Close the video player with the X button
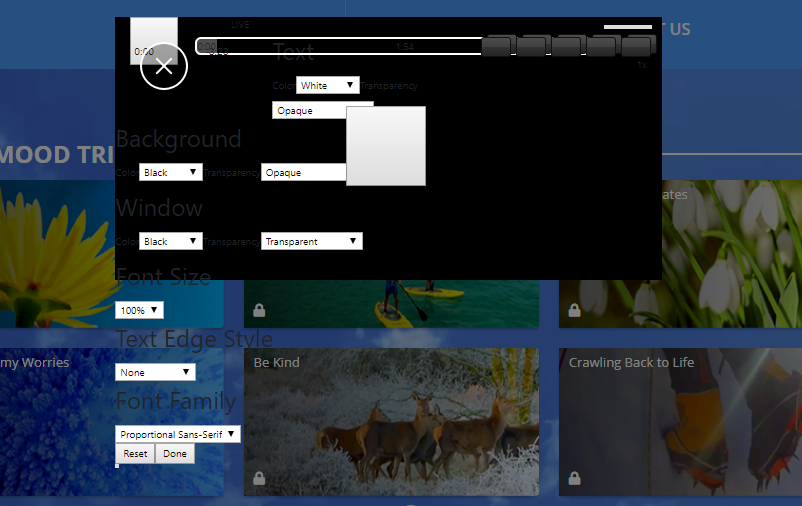 164,66
